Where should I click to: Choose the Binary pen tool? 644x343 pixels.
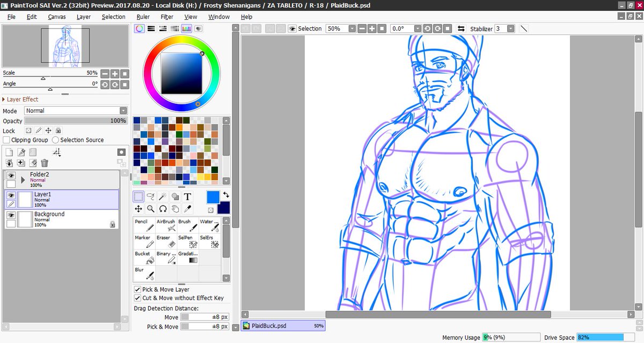pos(166,257)
